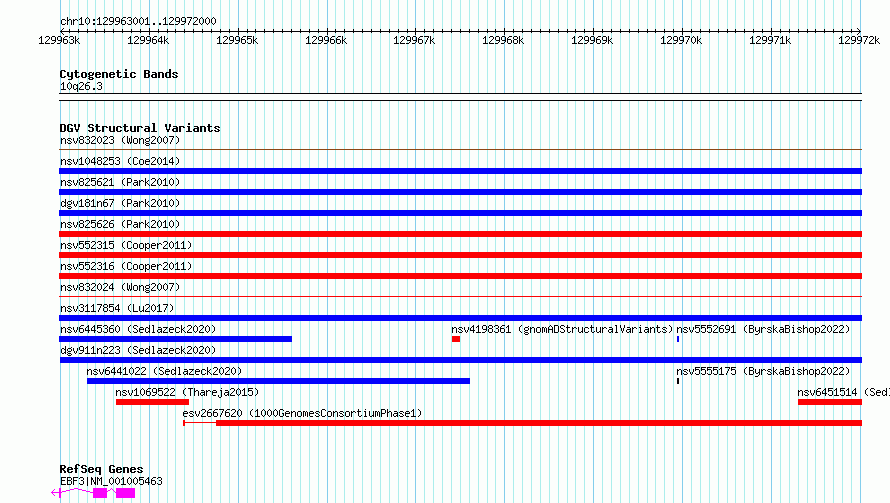This screenshot has height=503, width=890.
Task: Click the magenta EBF3 strand arrow
Action: [56, 493]
